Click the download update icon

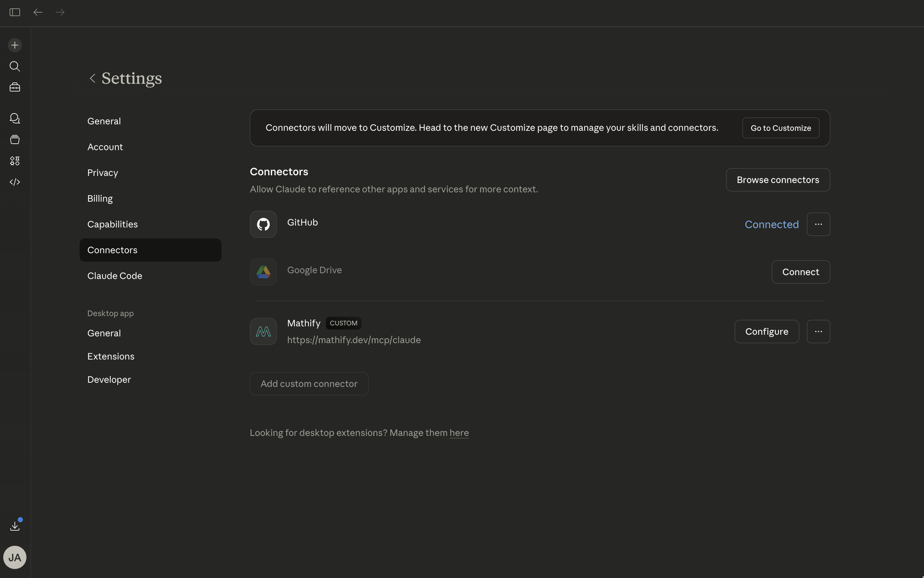click(15, 526)
